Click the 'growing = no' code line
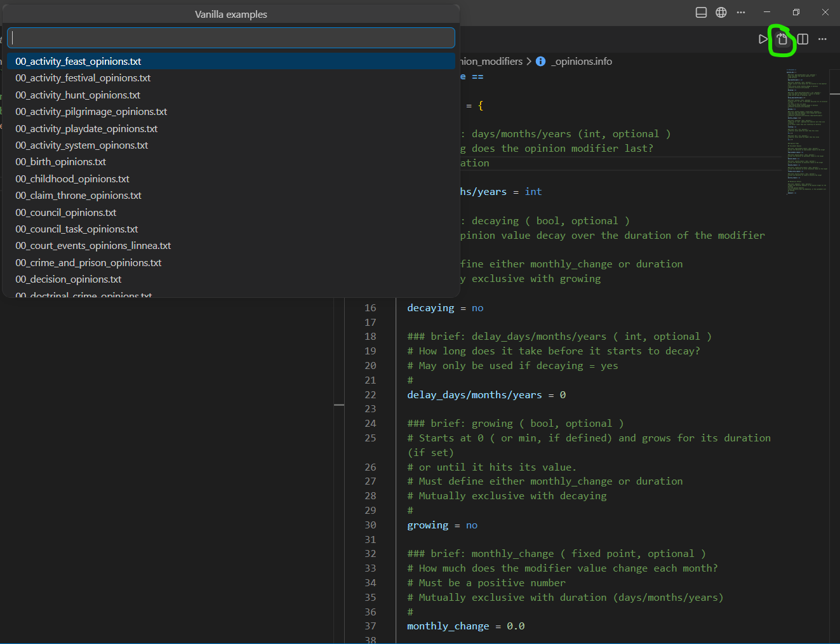 pyautogui.click(x=442, y=525)
